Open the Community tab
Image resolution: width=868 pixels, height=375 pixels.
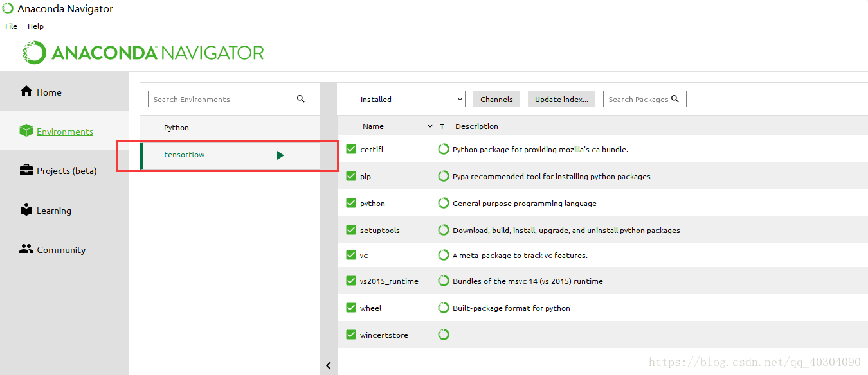64,249
